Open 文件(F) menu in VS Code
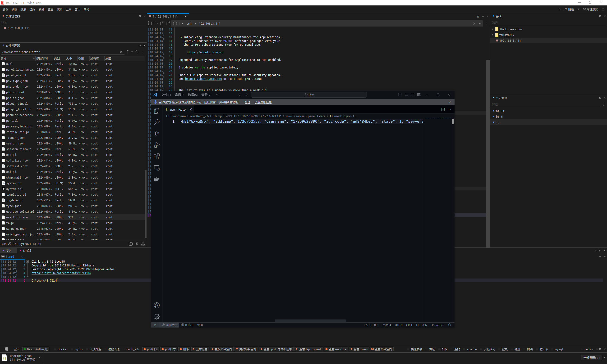 [166, 95]
